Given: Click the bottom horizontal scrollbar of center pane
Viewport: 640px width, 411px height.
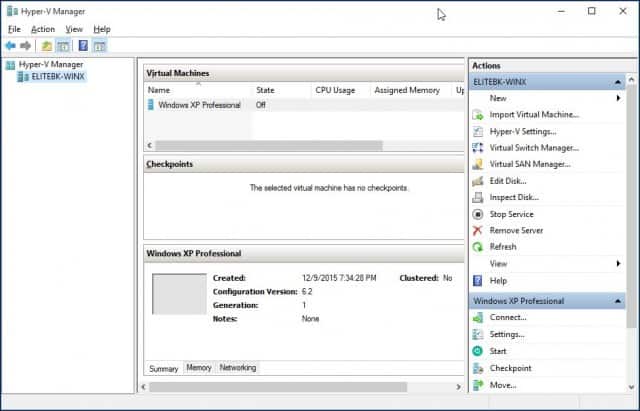Looking at the screenshot, I should [x=278, y=387].
